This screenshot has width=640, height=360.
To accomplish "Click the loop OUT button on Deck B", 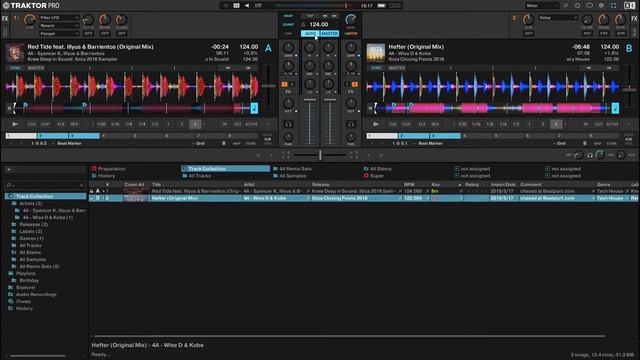I will (x=598, y=124).
